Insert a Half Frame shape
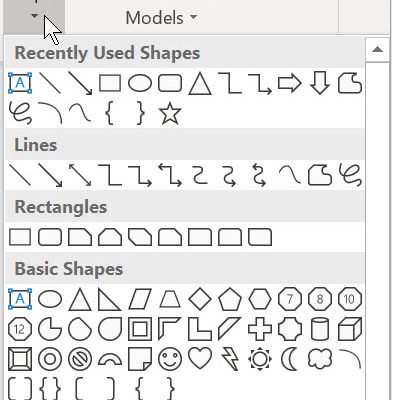 tap(170, 329)
